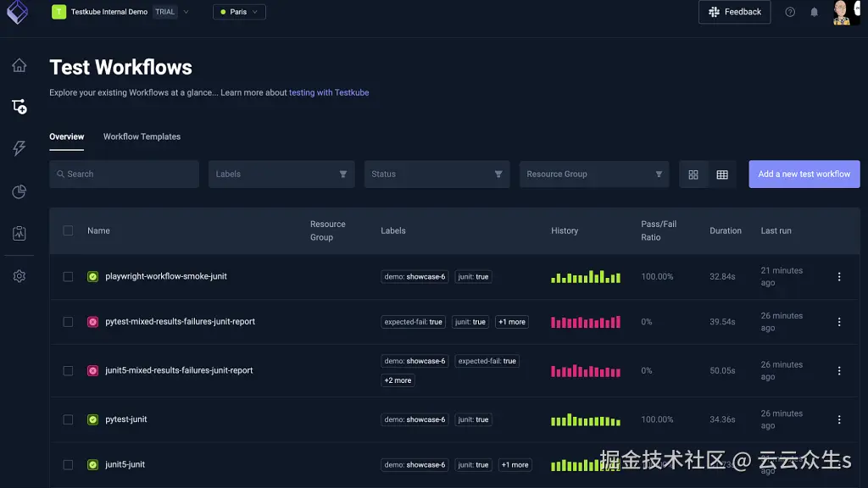
Task: Click the Testkube logo icon
Action: pyautogui.click(x=17, y=12)
